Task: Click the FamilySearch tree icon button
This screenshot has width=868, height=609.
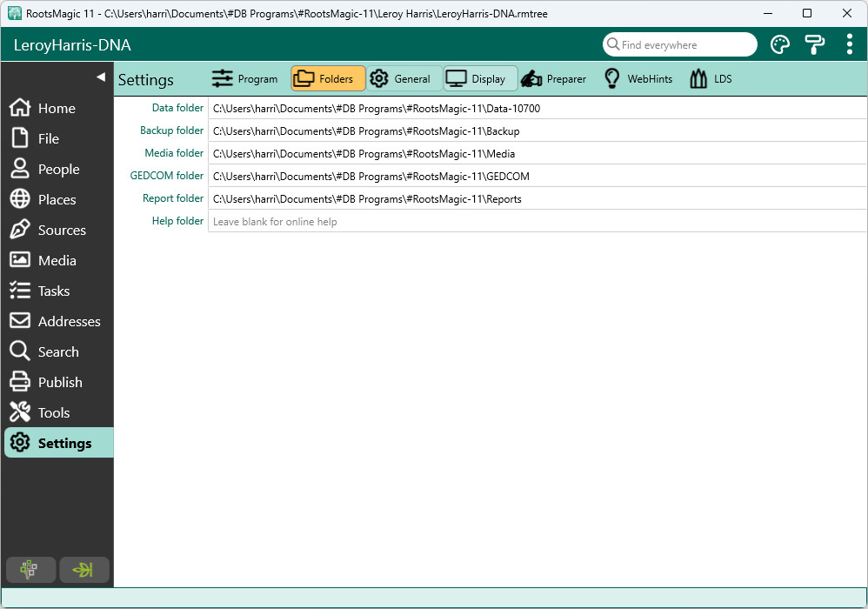Action: 30,570
